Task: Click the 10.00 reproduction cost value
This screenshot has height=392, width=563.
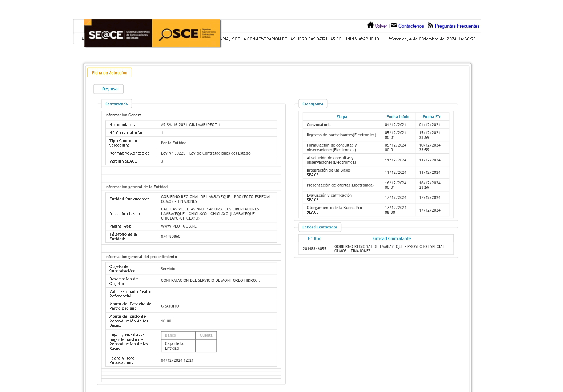Action: pos(166,321)
